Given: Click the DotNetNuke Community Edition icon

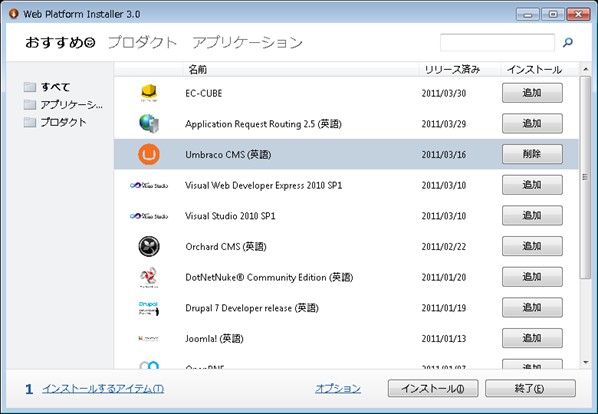Looking at the screenshot, I should click(149, 277).
